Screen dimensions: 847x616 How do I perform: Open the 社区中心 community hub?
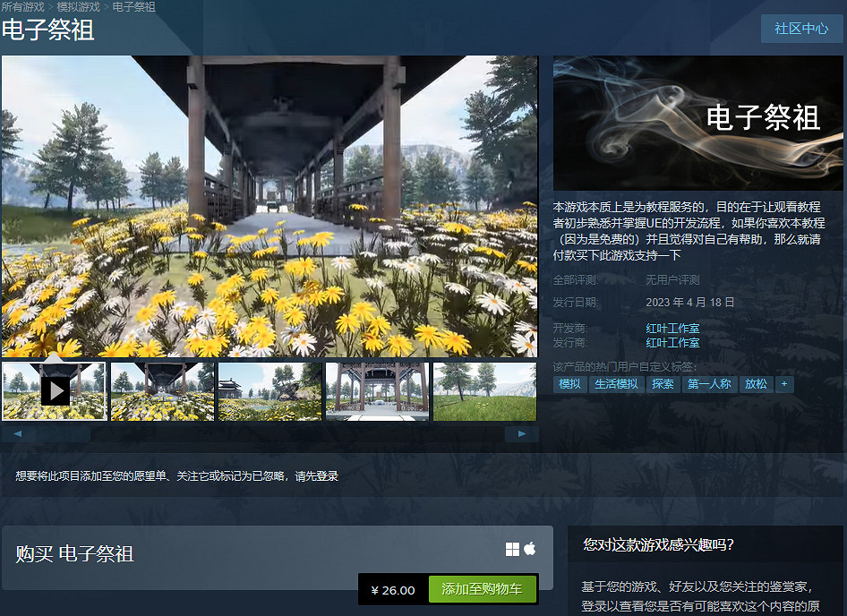(801, 29)
